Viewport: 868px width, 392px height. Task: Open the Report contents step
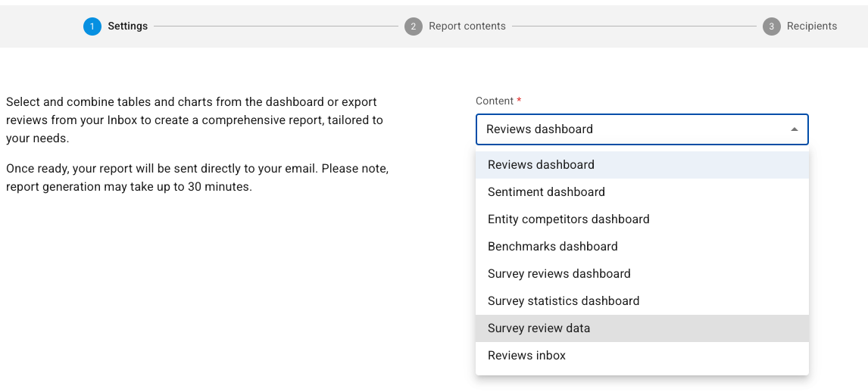coord(467,26)
